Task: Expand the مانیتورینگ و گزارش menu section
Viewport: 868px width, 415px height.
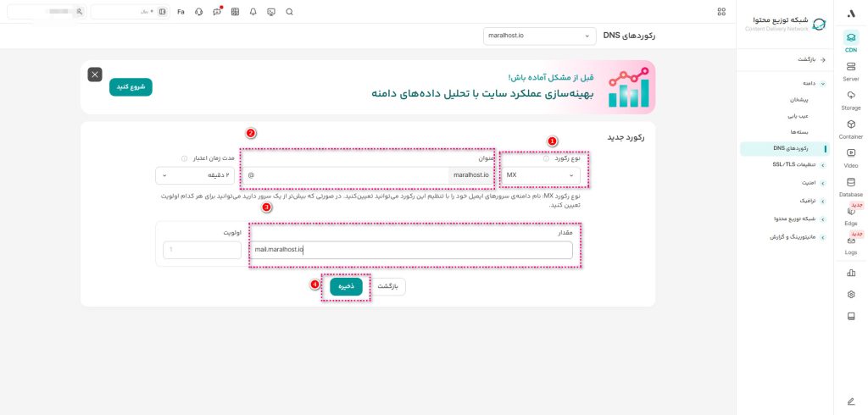Action: pyautogui.click(x=796, y=237)
